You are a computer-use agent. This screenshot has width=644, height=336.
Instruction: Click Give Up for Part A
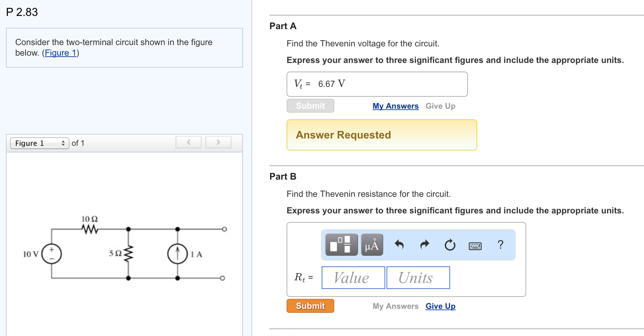[x=440, y=106]
